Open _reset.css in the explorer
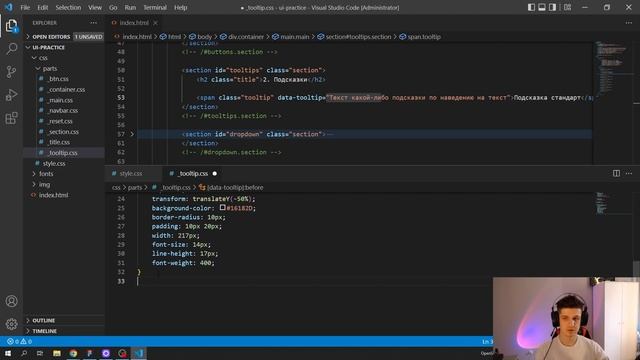The height and width of the screenshot is (360, 640). click(x=60, y=121)
